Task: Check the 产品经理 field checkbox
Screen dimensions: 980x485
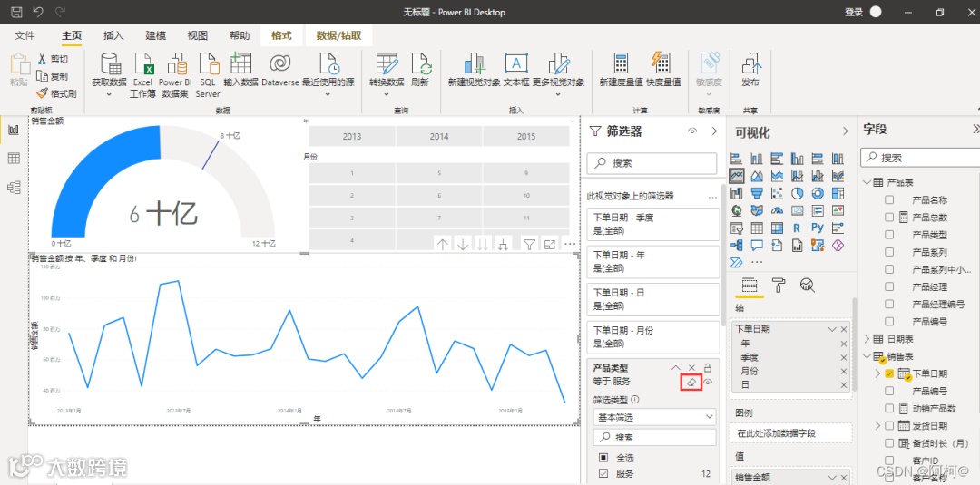Action: pos(889,287)
